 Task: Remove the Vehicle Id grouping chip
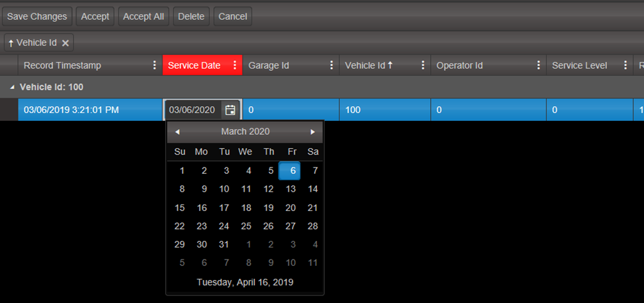pos(65,43)
